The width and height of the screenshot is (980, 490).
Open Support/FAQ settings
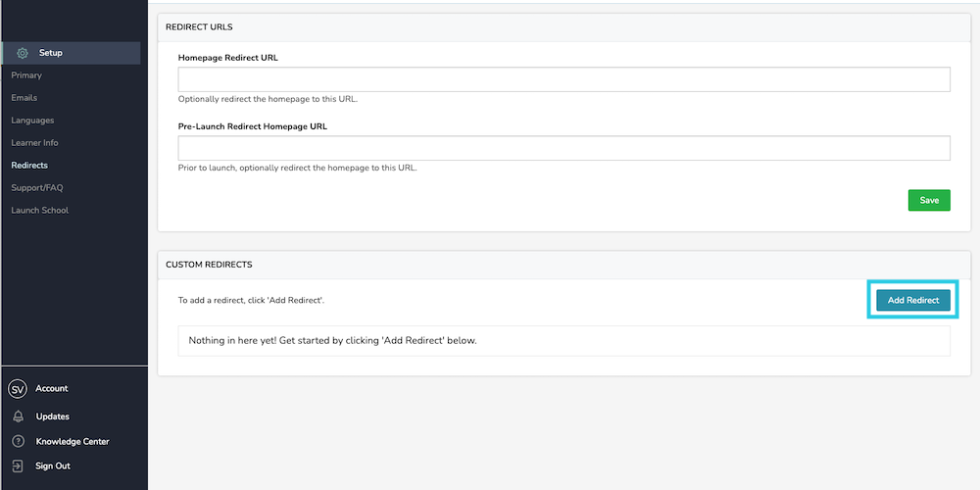click(x=37, y=187)
